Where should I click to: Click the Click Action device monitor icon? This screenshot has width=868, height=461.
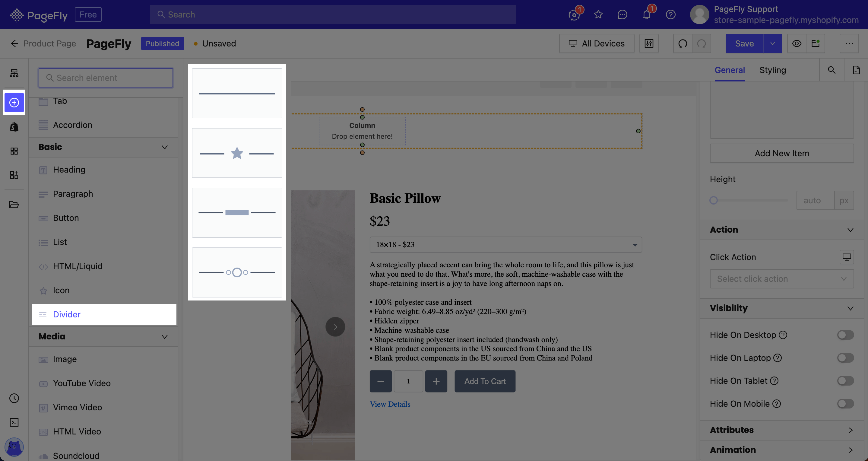tap(847, 257)
